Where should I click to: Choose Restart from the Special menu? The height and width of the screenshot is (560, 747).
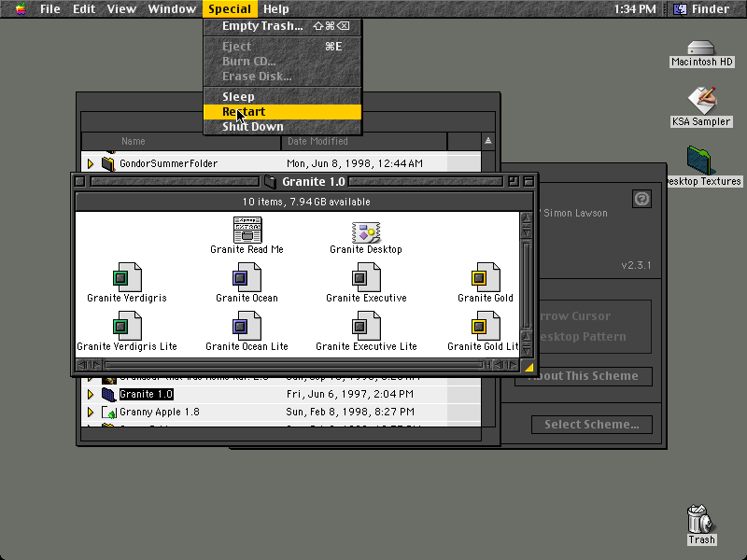(x=283, y=112)
